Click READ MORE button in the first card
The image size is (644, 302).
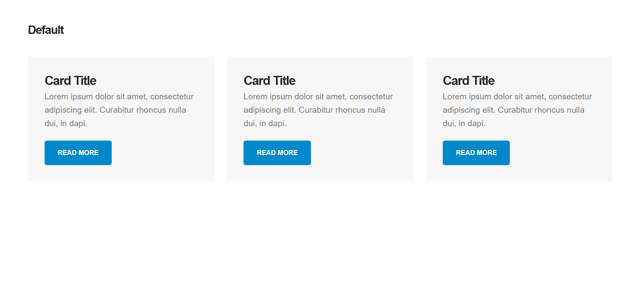(x=78, y=153)
